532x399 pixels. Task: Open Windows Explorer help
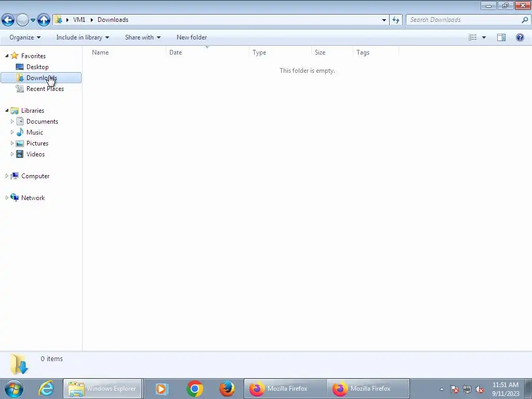[x=520, y=37]
